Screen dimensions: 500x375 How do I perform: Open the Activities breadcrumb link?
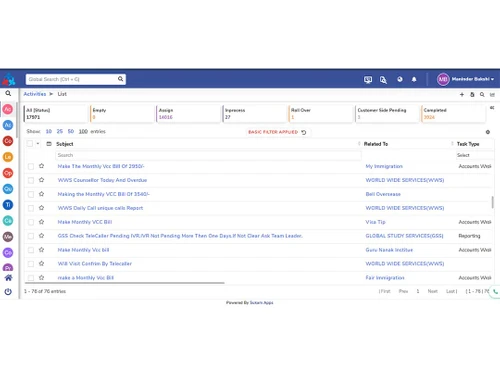(35, 94)
